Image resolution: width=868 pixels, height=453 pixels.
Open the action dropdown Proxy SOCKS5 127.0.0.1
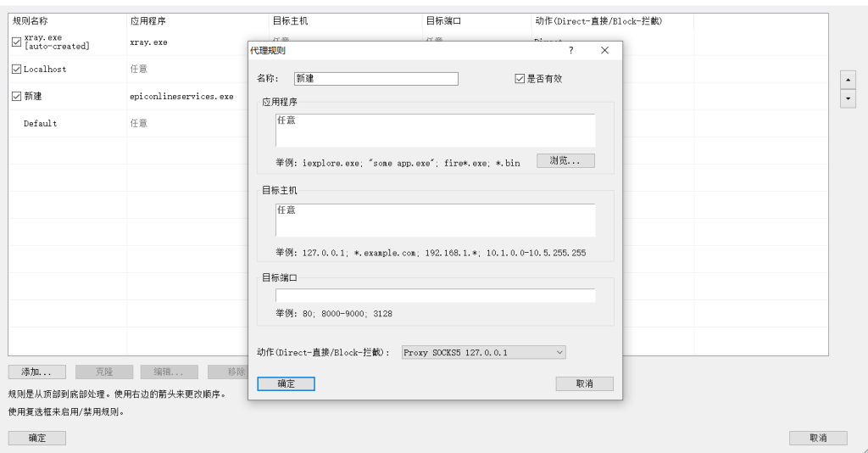483,352
